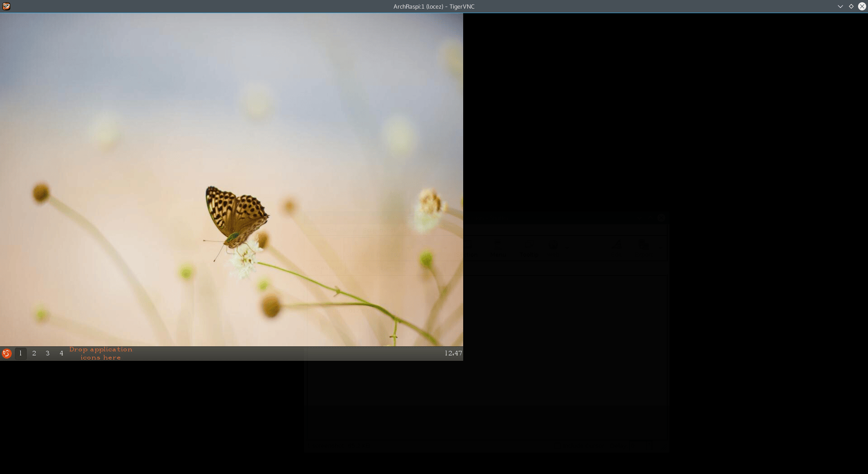Screen dimensions: 868x474
Task: Click the white flower cluster near right edge
Action: click(x=428, y=209)
